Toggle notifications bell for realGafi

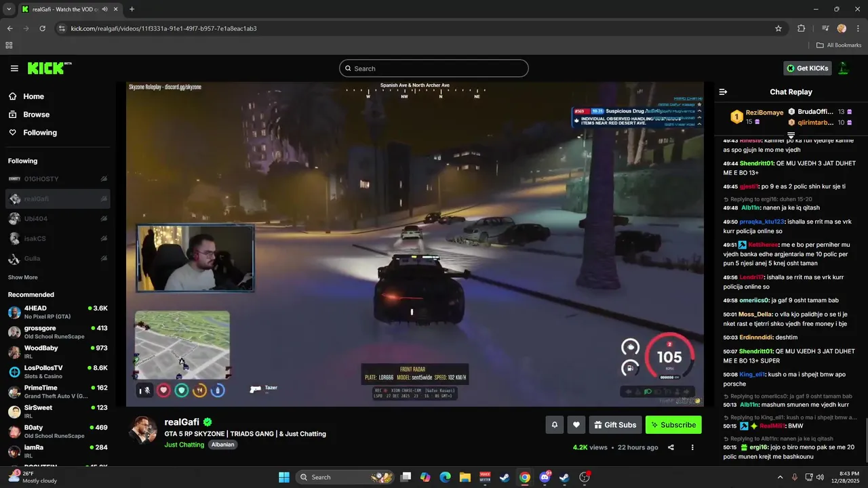(554, 425)
